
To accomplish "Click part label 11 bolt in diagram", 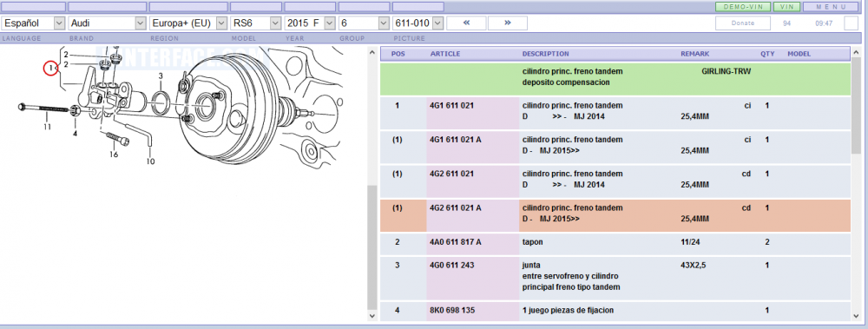I will [x=48, y=127].
